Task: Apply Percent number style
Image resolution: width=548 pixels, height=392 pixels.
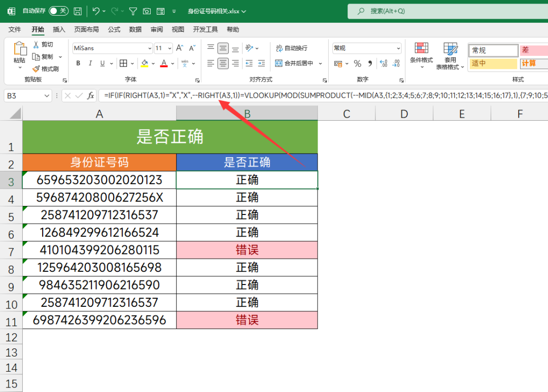Action: coord(358,63)
